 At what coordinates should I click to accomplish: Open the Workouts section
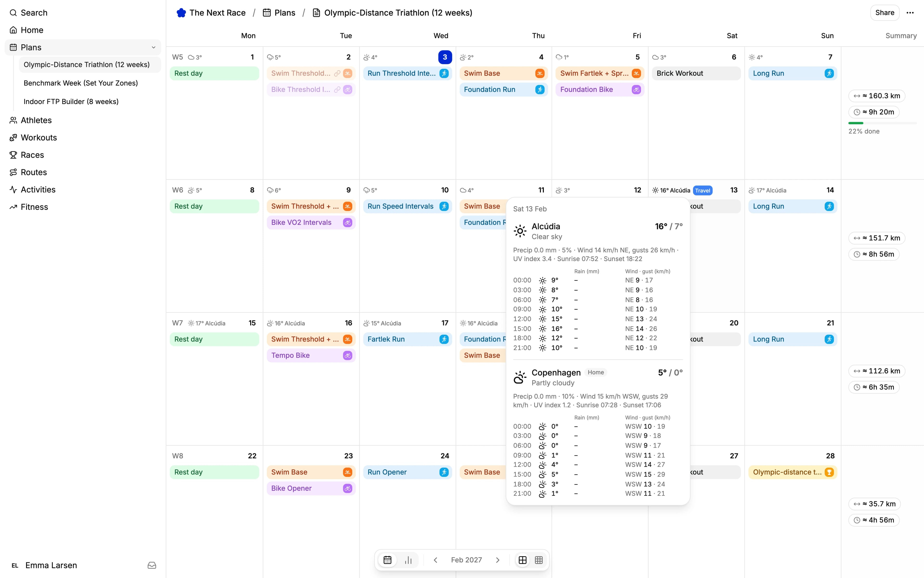tap(83, 138)
